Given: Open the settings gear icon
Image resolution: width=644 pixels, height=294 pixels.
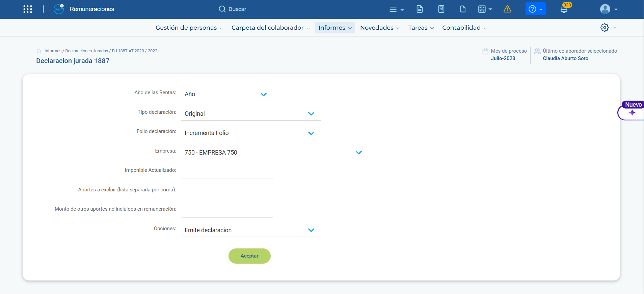Looking at the screenshot, I should click(x=605, y=28).
